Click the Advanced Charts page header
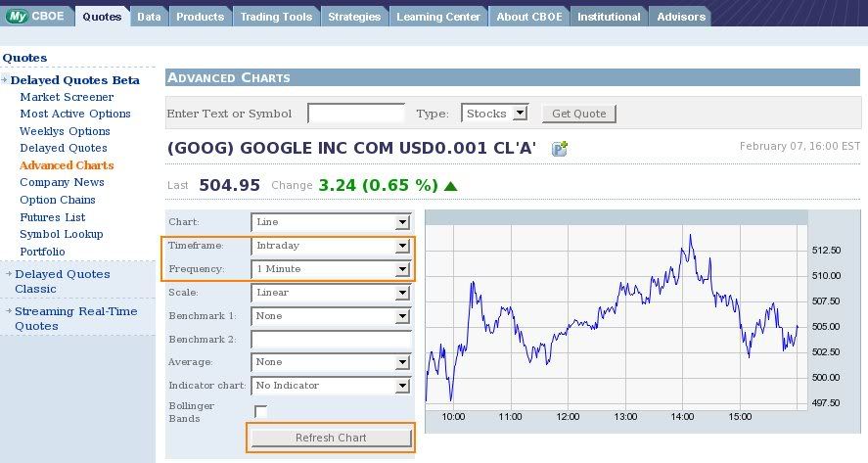Screen dimensions: 868x463 (229, 77)
